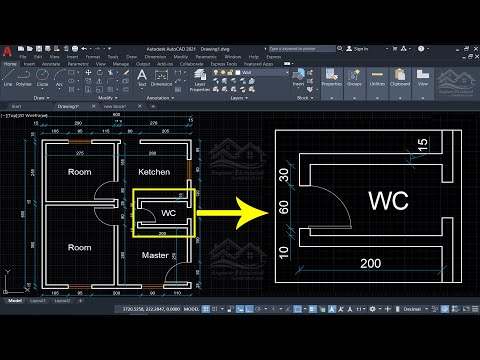Toggle object snap in status bar
480x360 pixels.
[298, 309]
